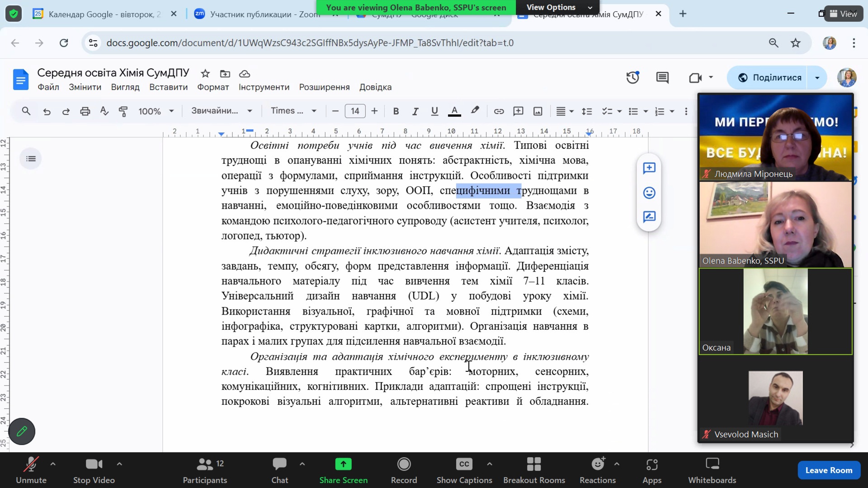Viewport: 868px width, 488px height.
Task: Open the document outline icon
Action: pos(31,159)
